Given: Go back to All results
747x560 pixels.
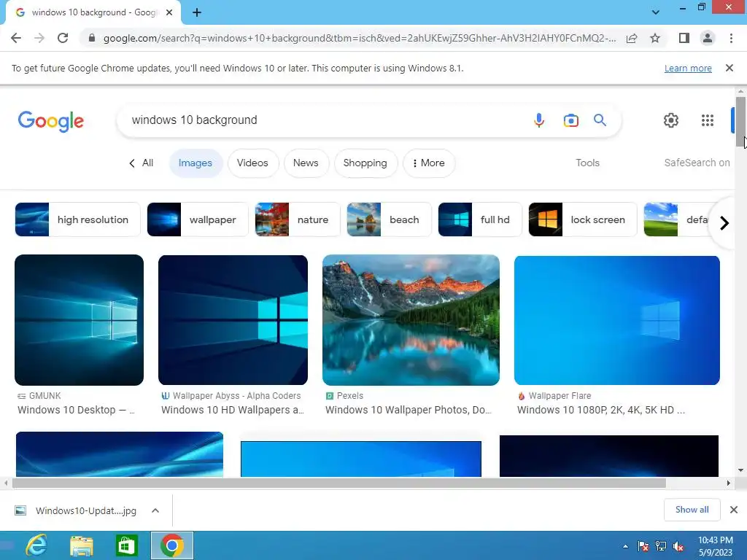Looking at the screenshot, I should click(x=141, y=163).
